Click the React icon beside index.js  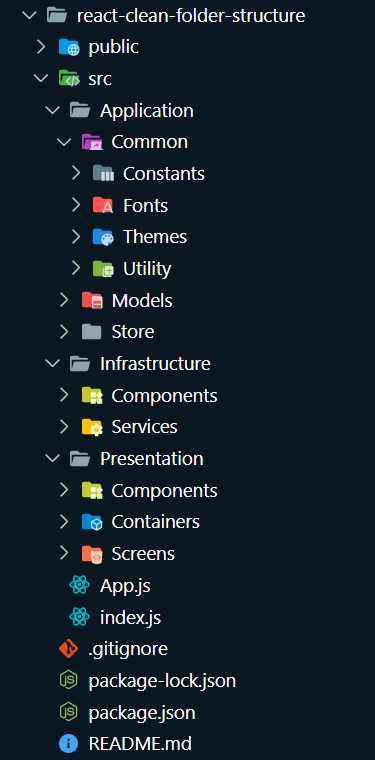tap(80, 617)
